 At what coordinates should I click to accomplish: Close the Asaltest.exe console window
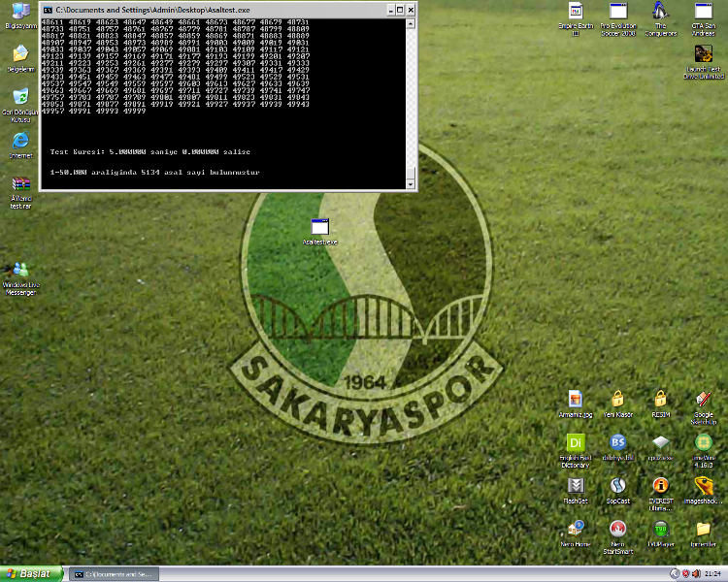click(x=411, y=10)
